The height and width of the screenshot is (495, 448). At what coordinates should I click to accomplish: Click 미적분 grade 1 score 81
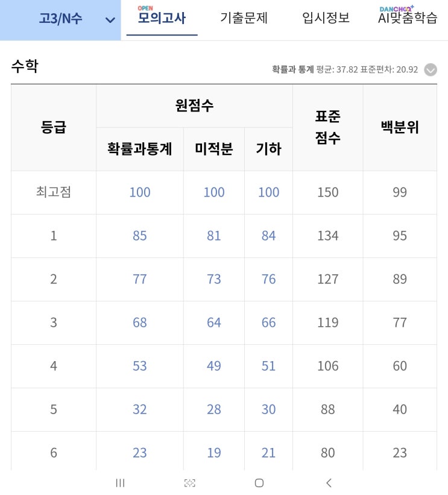point(214,236)
